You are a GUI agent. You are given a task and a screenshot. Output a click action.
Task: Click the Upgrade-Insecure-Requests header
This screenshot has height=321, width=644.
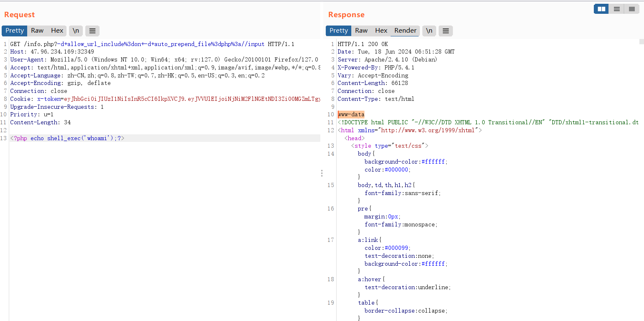tap(57, 107)
